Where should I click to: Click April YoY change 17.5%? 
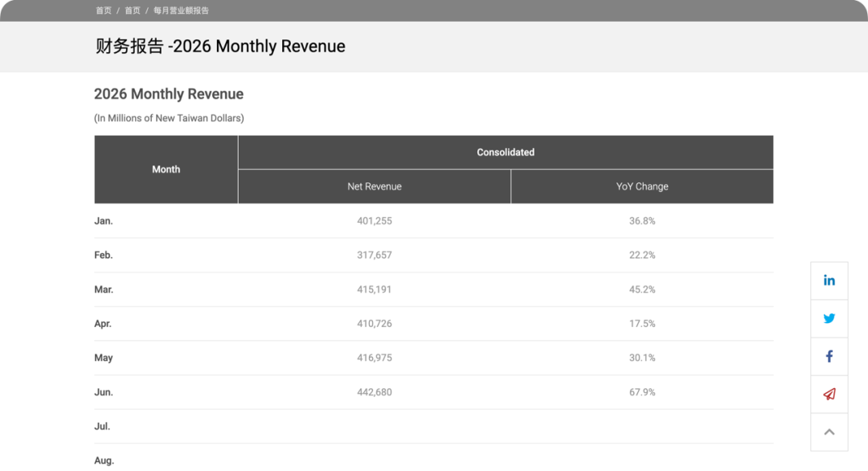pos(642,324)
